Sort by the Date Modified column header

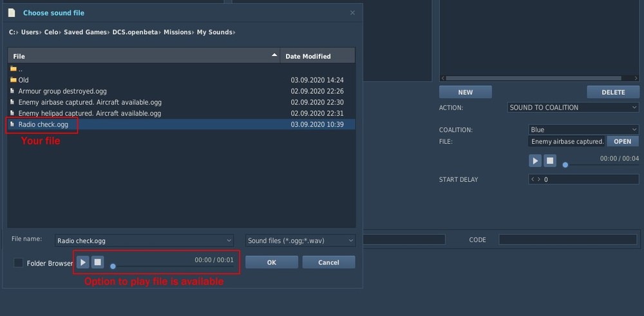click(x=317, y=56)
